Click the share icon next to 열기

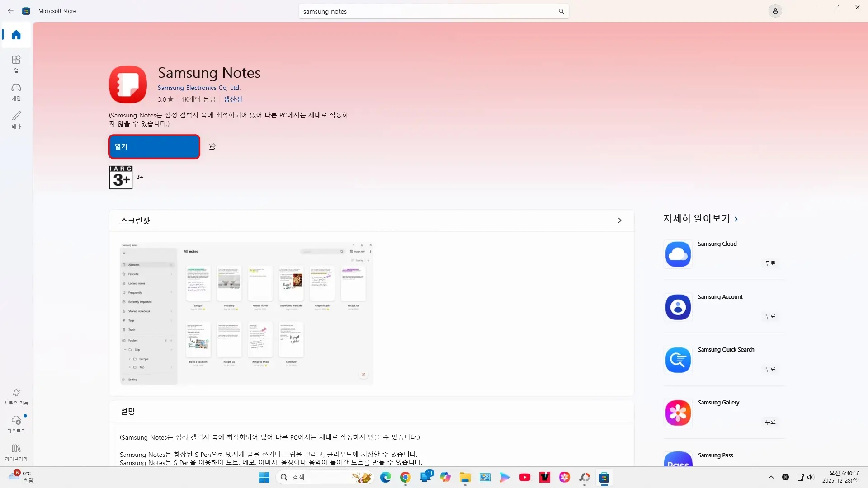[212, 146]
